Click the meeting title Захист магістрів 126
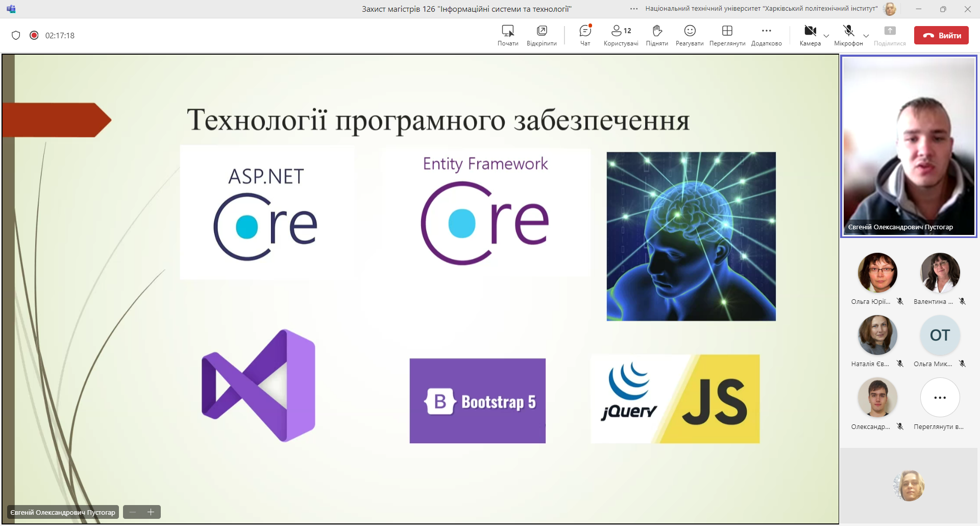Viewport: 980px width, 526px height. click(x=467, y=9)
